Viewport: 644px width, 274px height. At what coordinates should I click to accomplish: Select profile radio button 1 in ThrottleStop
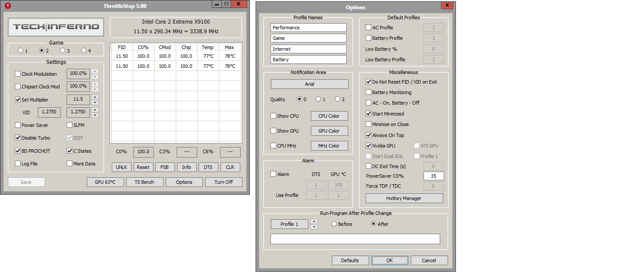21,51
